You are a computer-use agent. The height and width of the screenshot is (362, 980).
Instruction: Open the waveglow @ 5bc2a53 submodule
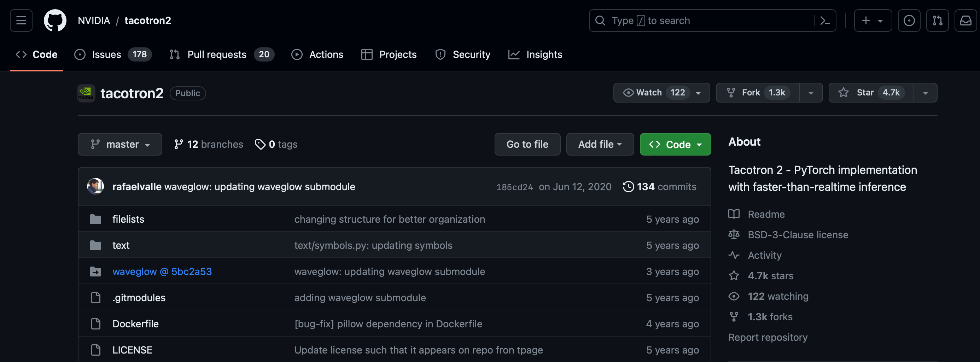click(x=162, y=271)
